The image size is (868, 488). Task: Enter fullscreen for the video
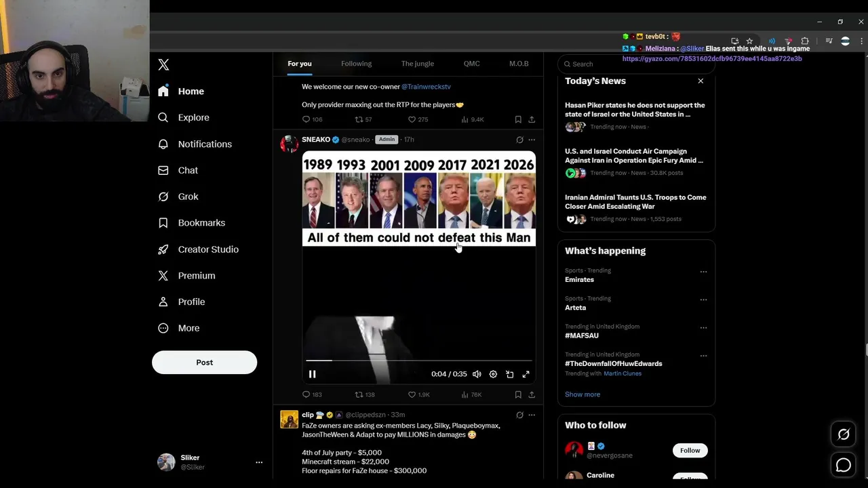point(526,374)
